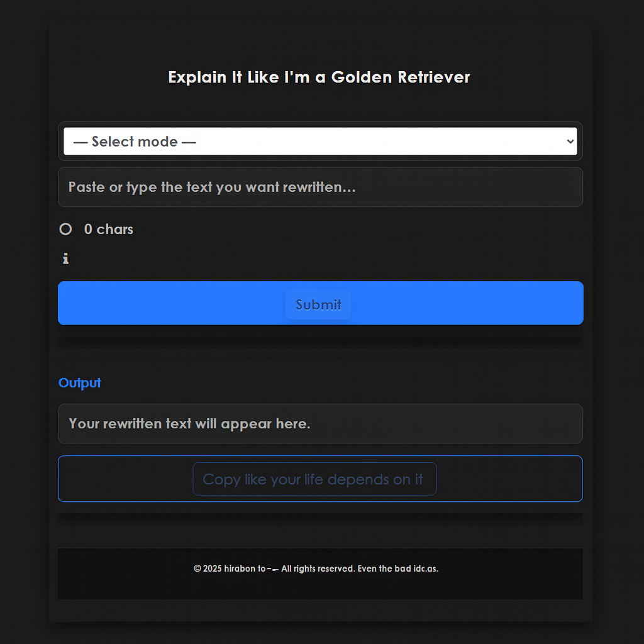Click 'Even the bad' text in the footer
The height and width of the screenshot is (644, 644).
tap(384, 569)
